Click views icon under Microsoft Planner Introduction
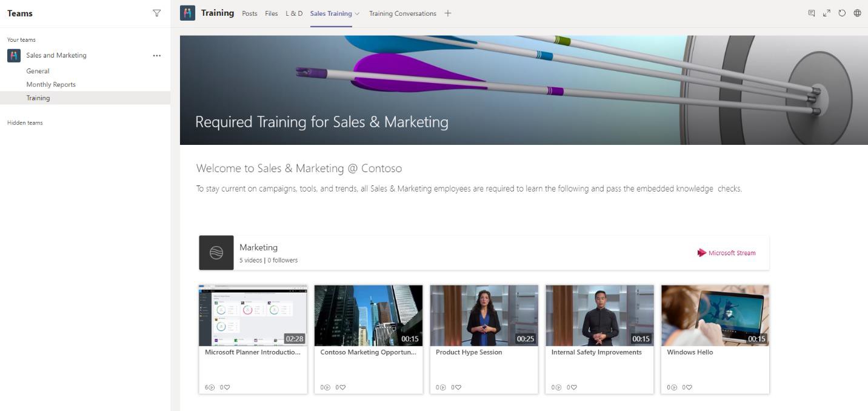This screenshot has width=868, height=411. 211,387
